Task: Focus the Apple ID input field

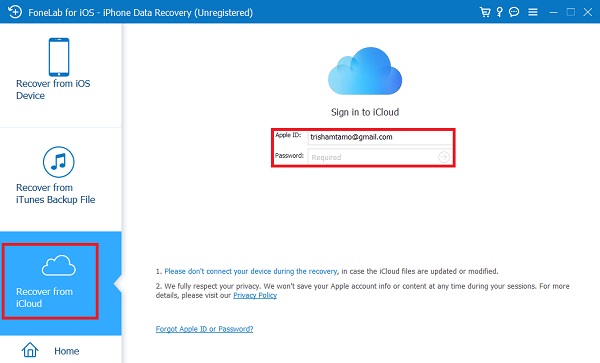Action: 380,137
